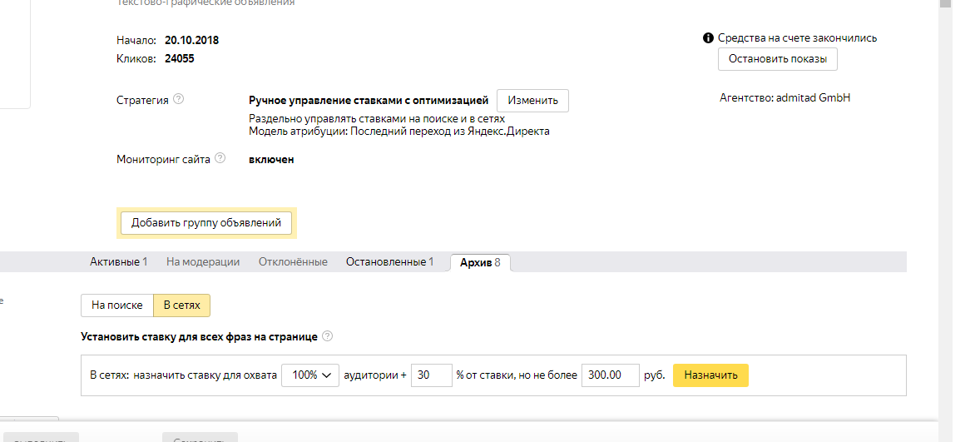
Task: Open help icon next to Стратегия
Action: click(179, 99)
